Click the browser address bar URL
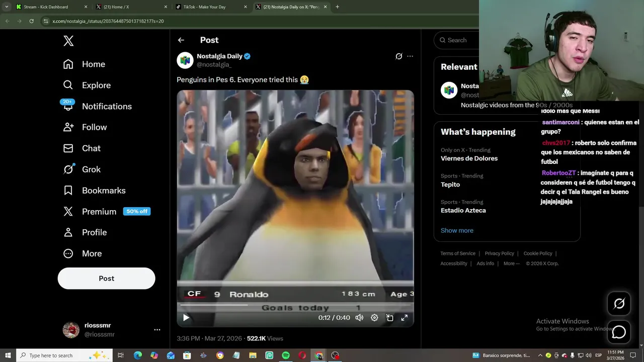 click(108, 21)
